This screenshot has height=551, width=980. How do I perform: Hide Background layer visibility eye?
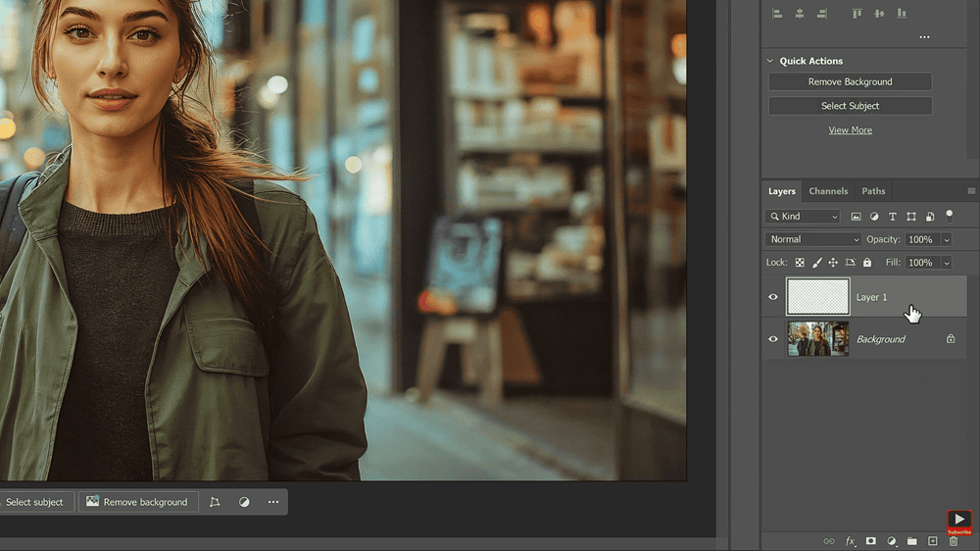coord(773,339)
